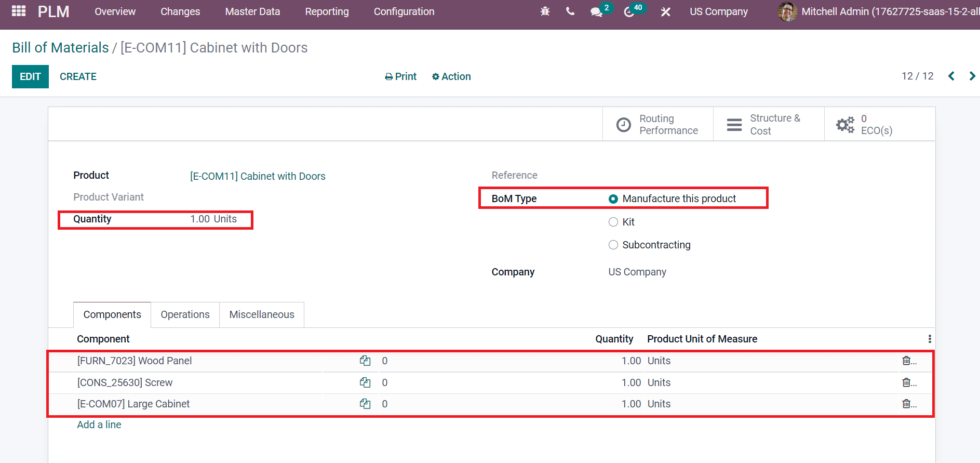This screenshot has height=463, width=980.
Task: Click [CONS_25630] Screw component
Action: coord(125,382)
